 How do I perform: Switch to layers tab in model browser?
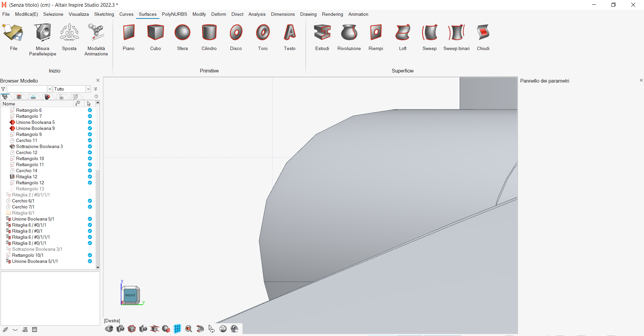point(19,97)
